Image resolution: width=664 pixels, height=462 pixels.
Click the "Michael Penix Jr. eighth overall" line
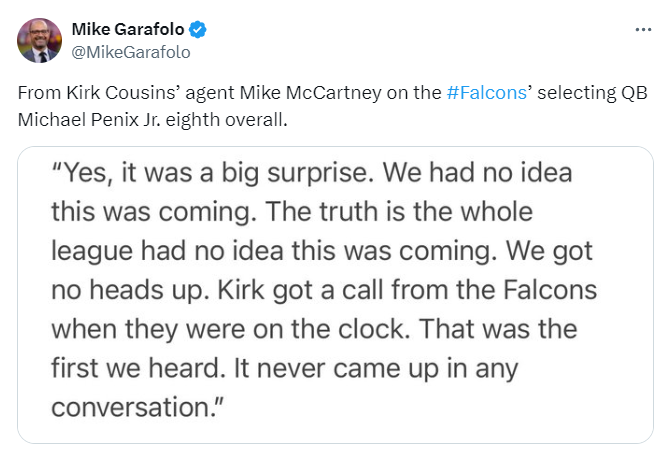click(152, 120)
